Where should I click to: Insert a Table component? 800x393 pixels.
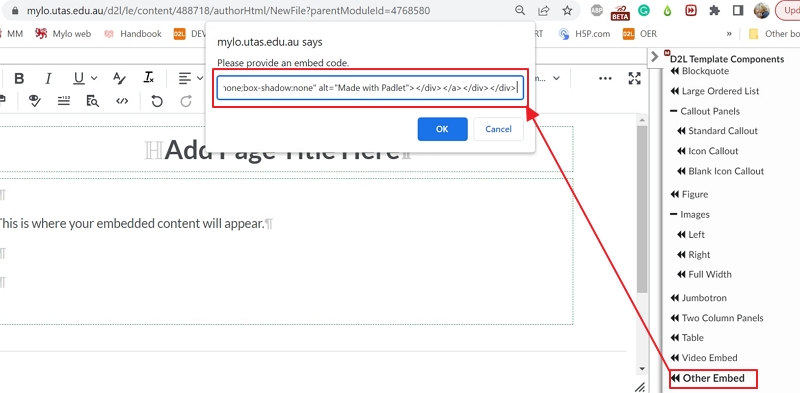(687, 338)
